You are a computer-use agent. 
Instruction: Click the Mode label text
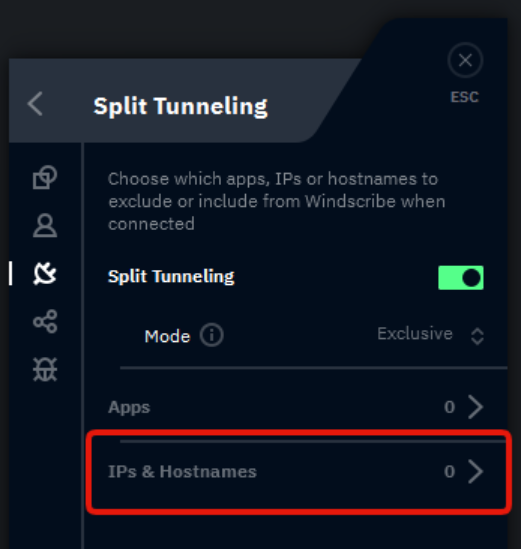pyautogui.click(x=167, y=336)
